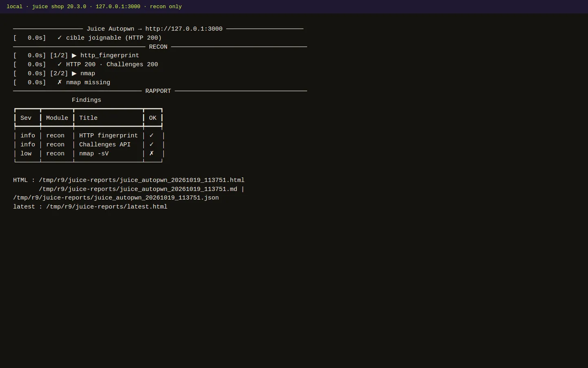Select the 'nmap missing' message
The height and width of the screenshot is (368, 588).
(88, 83)
